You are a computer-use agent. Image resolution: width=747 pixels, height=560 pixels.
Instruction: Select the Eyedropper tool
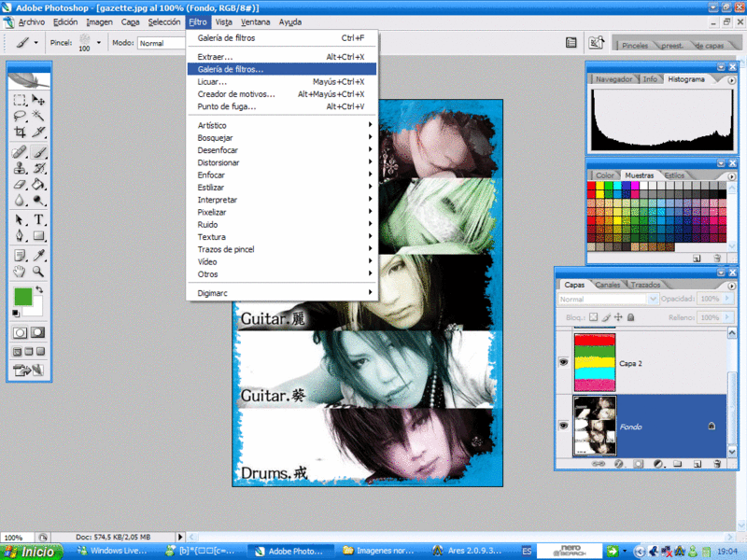[x=38, y=256]
